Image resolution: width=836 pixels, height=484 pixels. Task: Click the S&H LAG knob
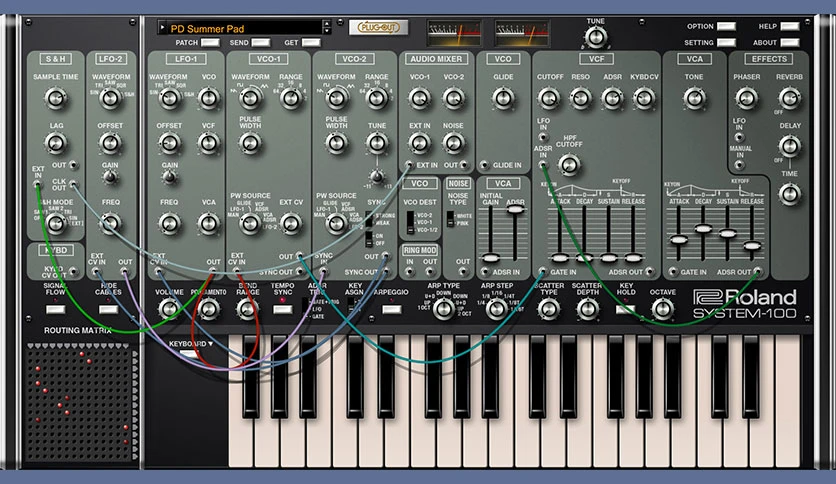(x=55, y=143)
